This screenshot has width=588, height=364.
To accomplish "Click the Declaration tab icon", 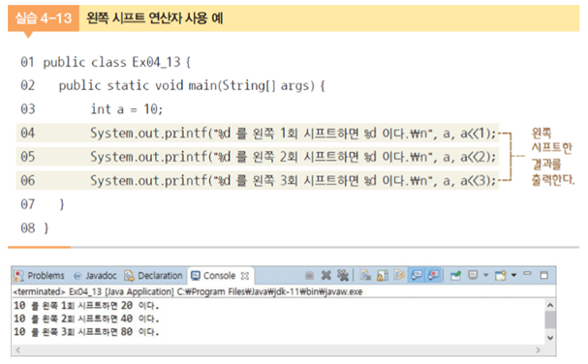I will 129,276.
